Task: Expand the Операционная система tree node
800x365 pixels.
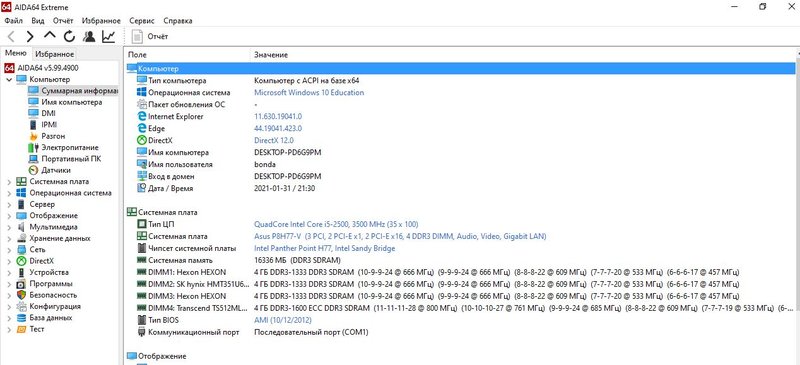Action: coord(9,193)
